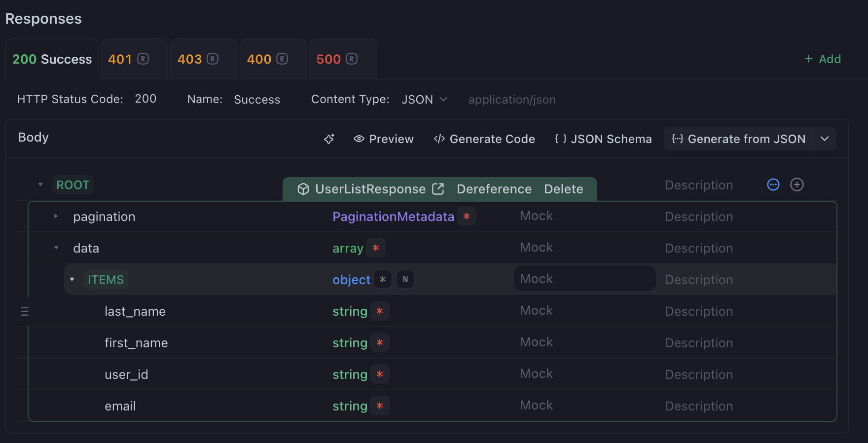Click the drag handle beside last_name
868x443 pixels.
click(25, 311)
